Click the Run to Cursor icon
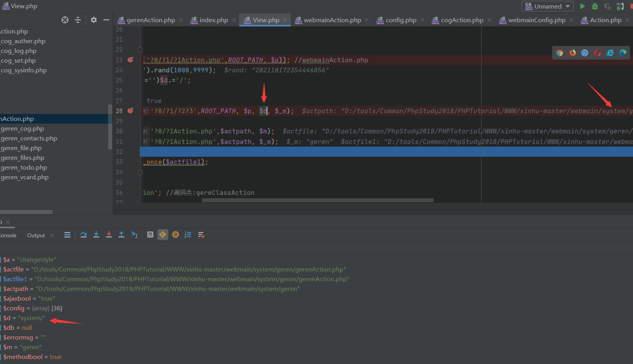This screenshot has width=633, height=364. 135,234
